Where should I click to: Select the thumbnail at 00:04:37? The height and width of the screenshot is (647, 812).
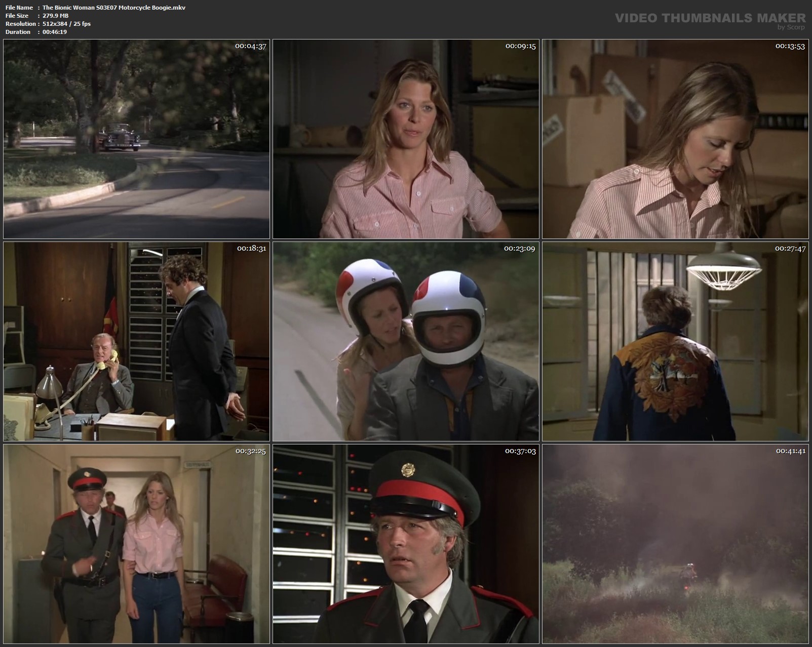click(x=136, y=139)
